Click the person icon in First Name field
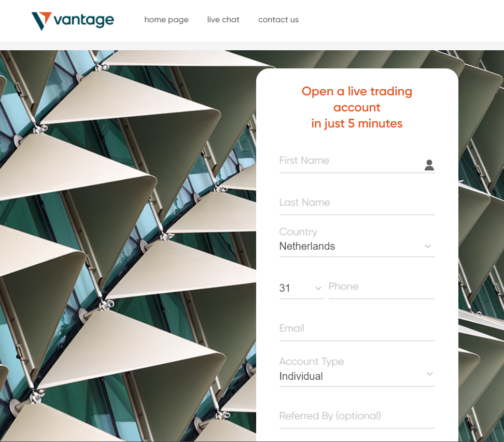 click(429, 165)
